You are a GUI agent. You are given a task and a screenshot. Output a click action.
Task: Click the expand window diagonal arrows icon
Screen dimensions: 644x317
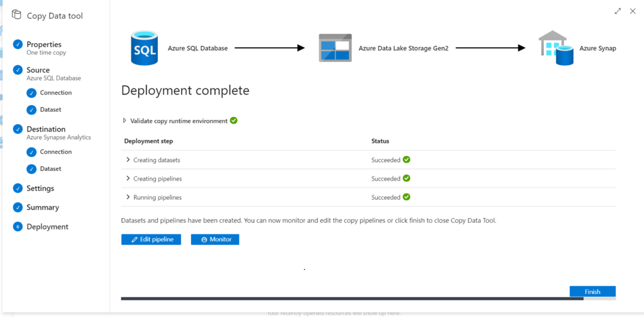[618, 11]
